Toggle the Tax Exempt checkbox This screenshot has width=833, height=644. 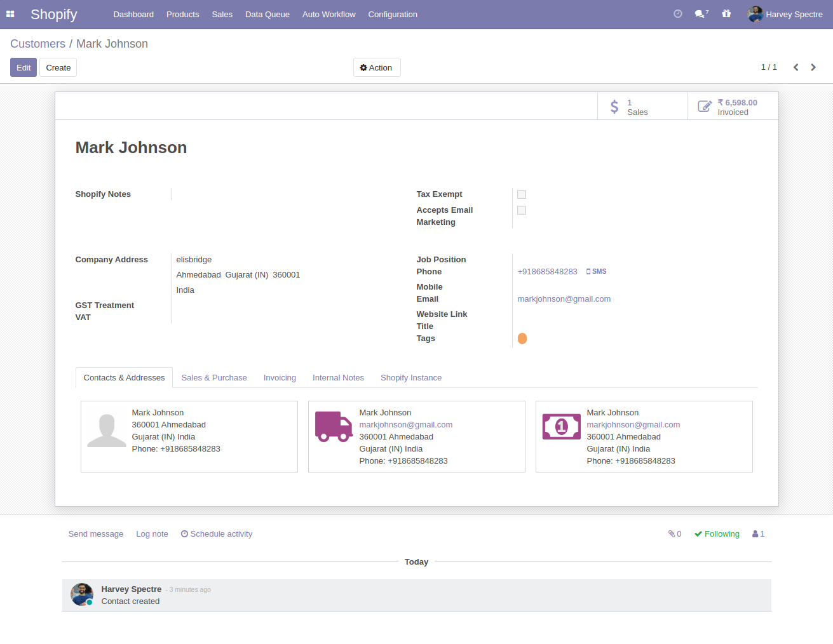pos(522,194)
